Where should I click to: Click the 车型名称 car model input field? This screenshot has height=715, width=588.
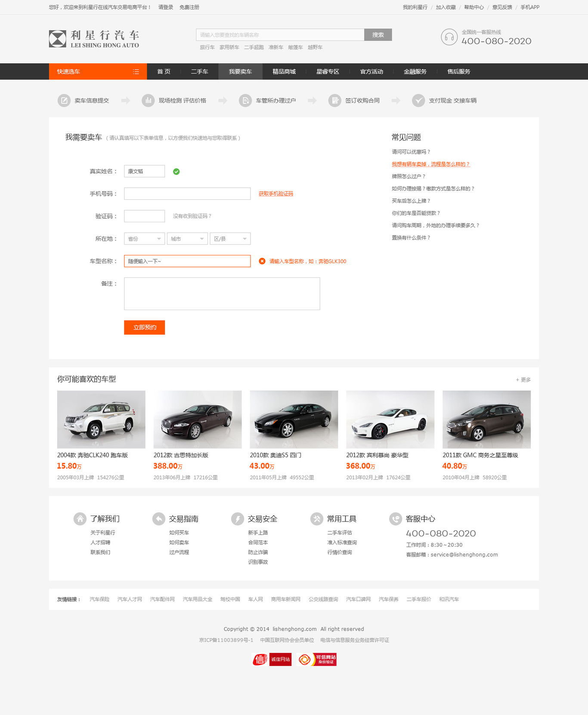(x=187, y=261)
